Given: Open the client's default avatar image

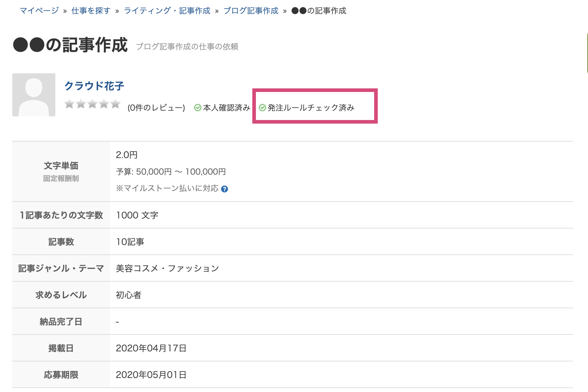Looking at the screenshot, I should (x=34, y=95).
